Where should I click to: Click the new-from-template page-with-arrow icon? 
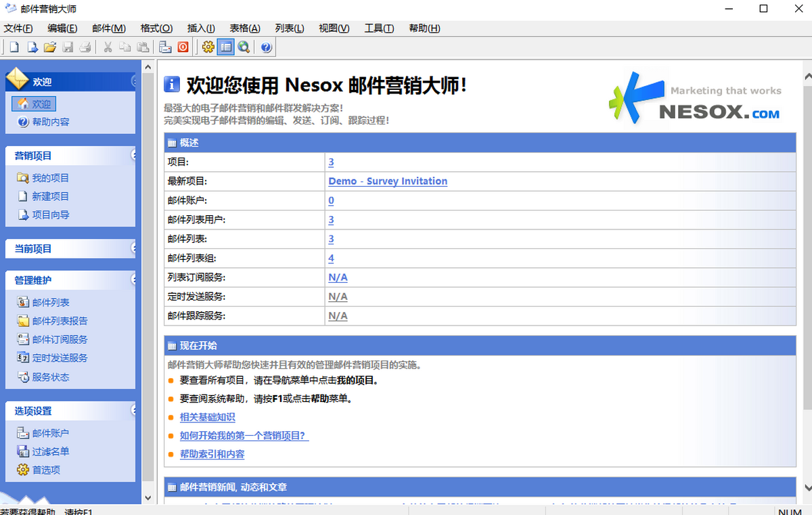[32, 47]
